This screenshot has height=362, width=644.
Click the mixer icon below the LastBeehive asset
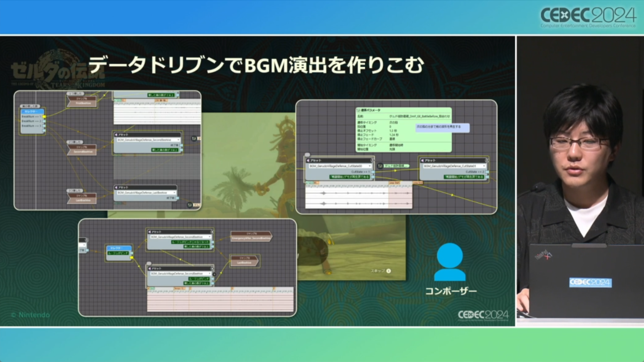pyautogui.click(x=190, y=205)
